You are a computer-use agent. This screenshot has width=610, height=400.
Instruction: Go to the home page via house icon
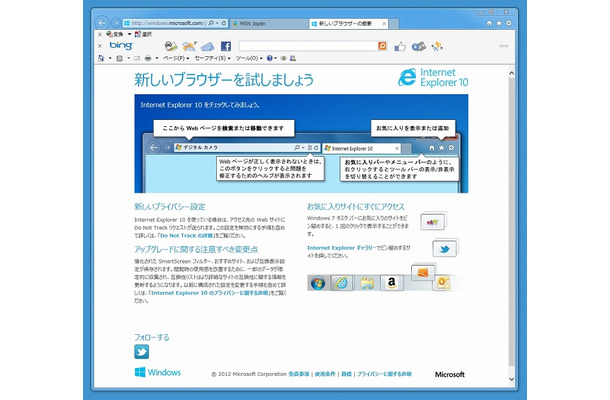click(489, 23)
